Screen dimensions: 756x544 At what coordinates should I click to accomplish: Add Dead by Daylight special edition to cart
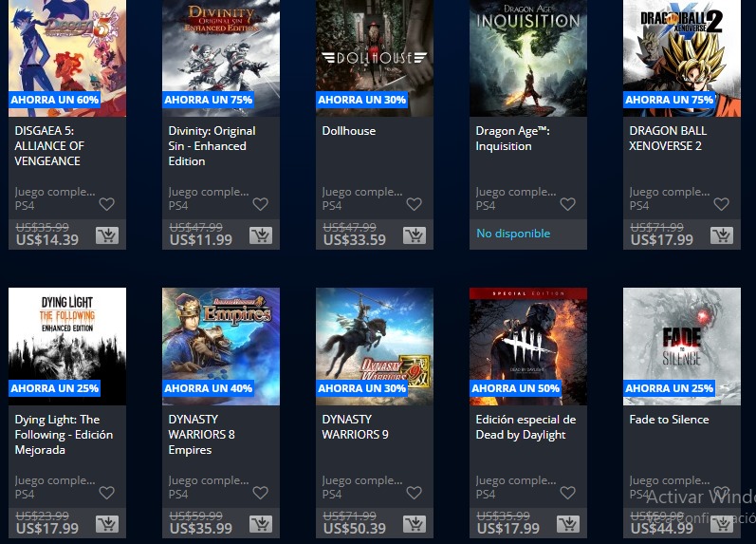point(568,524)
